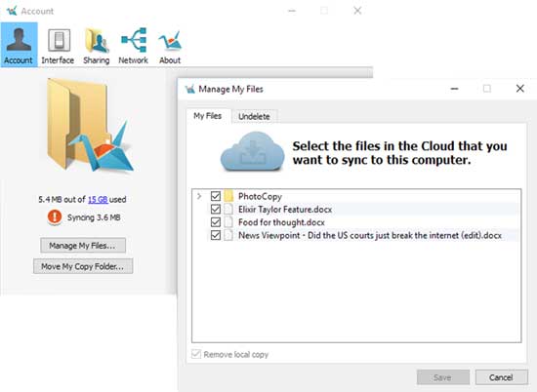537x392 pixels.
Task: Switch to the Undelete tab
Action: pyautogui.click(x=254, y=116)
